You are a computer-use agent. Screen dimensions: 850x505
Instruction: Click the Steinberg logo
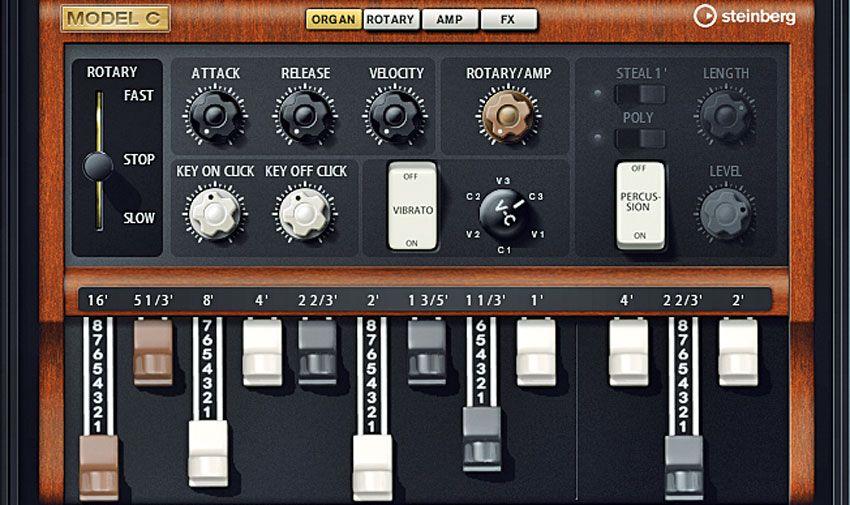pos(745,16)
